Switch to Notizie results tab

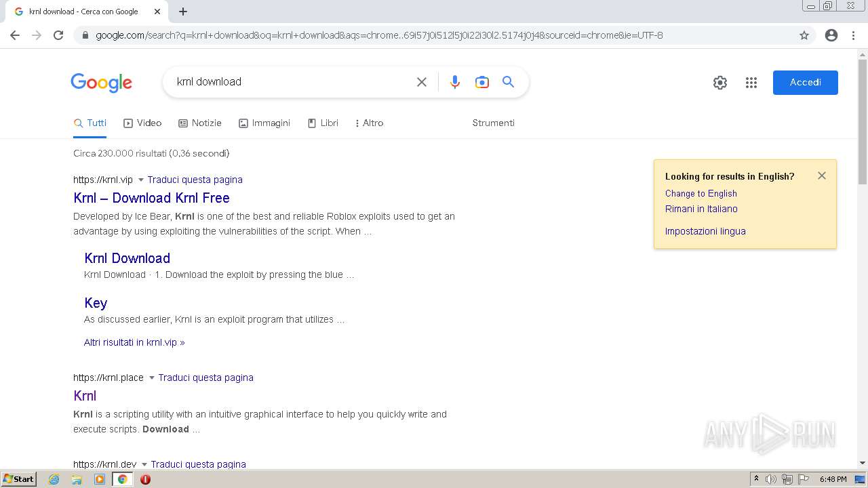[200, 123]
